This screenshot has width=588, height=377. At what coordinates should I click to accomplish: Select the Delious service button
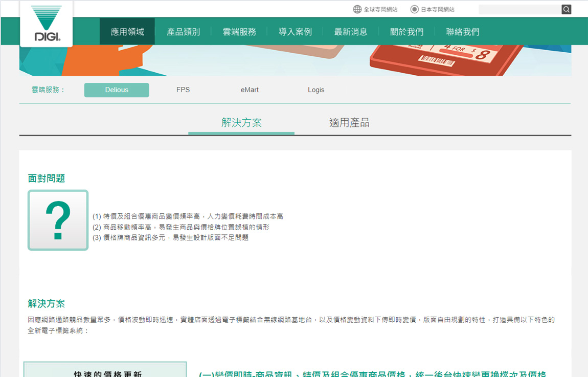pyautogui.click(x=117, y=90)
